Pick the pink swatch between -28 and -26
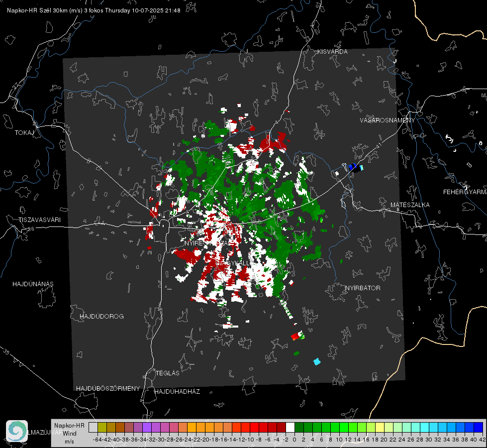487x448 pixels. click(174, 427)
